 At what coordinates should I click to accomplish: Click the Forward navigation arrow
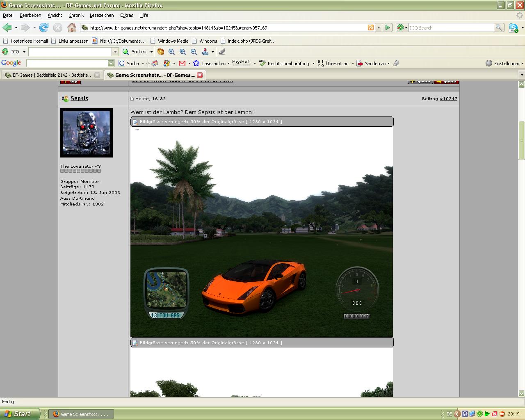25,27
